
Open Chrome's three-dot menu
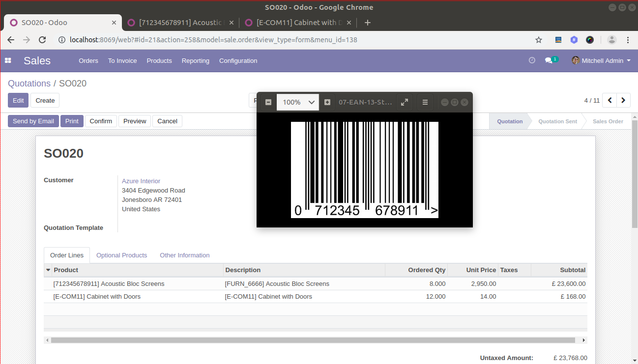coord(628,40)
